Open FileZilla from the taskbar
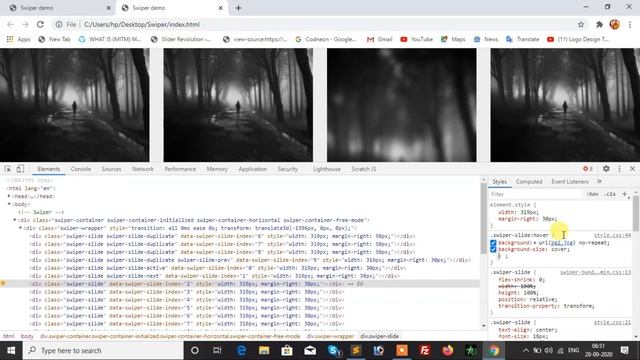Image resolution: width=640 pixels, height=360 pixels. pos(424,351)
